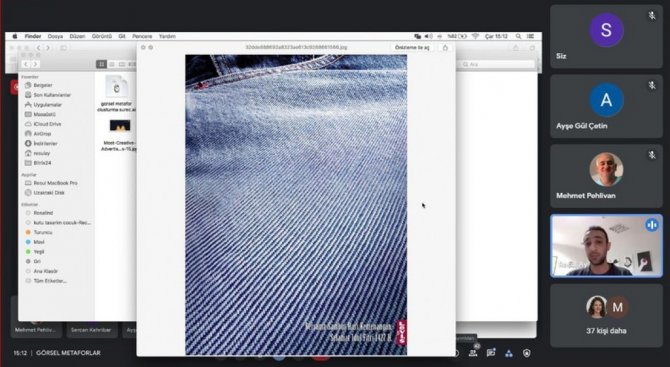Open Masaüstü in Finder sidebar
The image size is (670, 367).
tap(40, 114)
